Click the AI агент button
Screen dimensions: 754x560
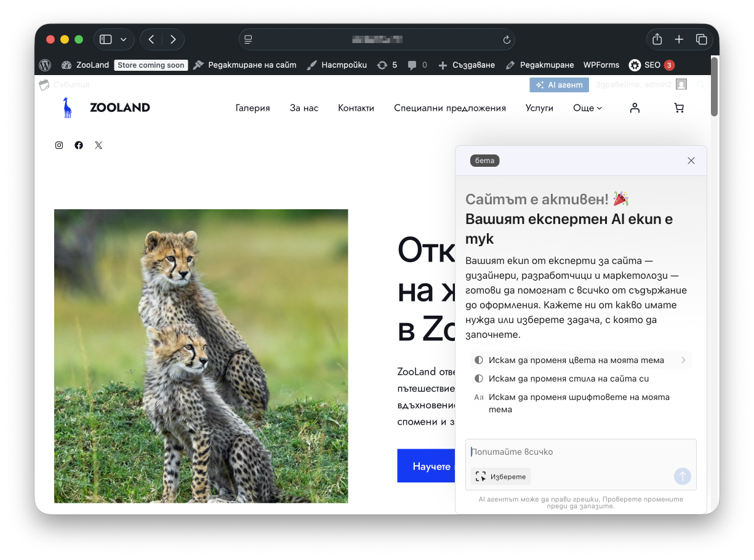tap(559, 85)
